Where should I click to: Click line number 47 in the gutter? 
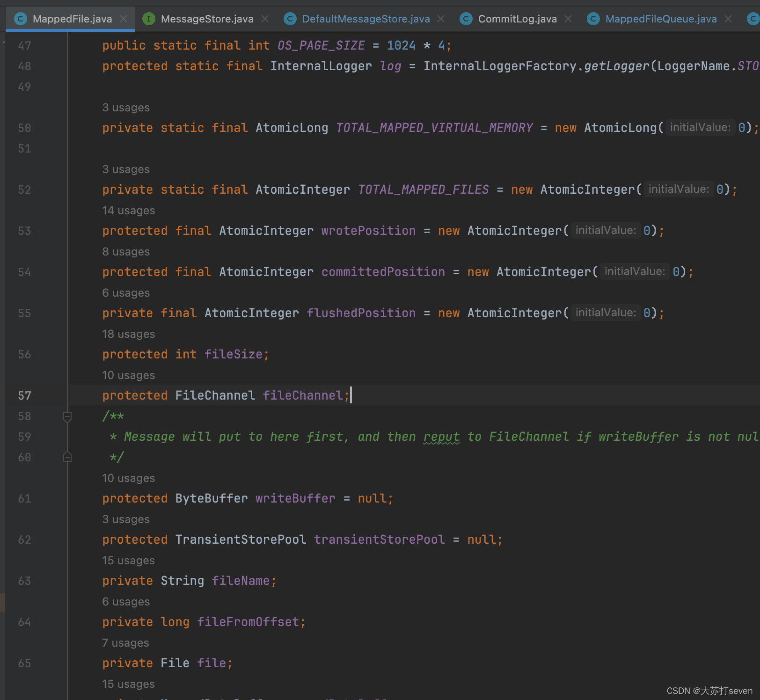(24, 46)
